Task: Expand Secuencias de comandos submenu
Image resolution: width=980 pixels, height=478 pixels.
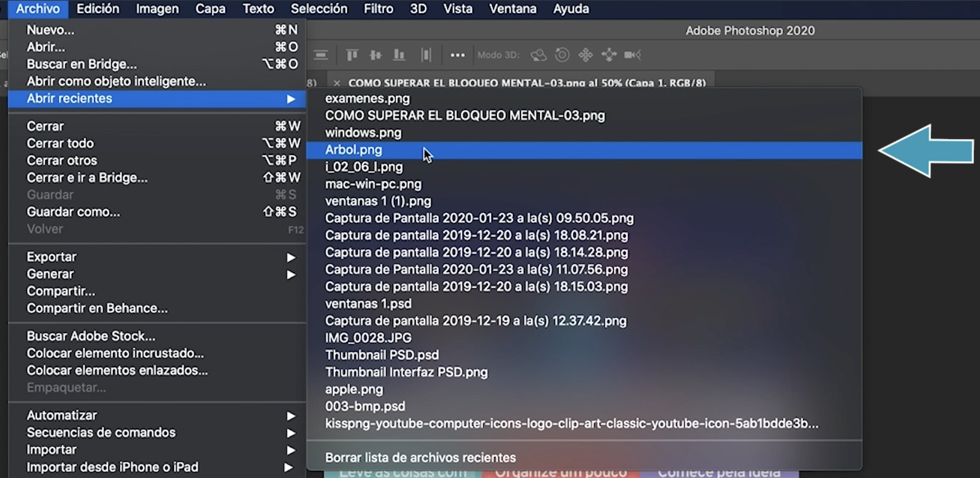Action: point(157,432)
